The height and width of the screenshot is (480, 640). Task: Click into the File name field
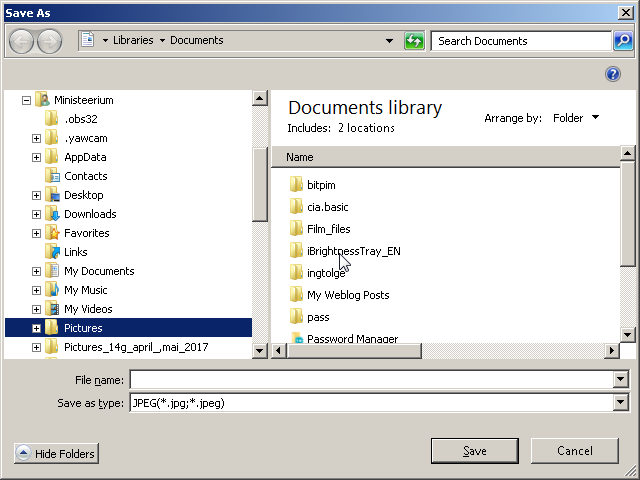[371, 380]
